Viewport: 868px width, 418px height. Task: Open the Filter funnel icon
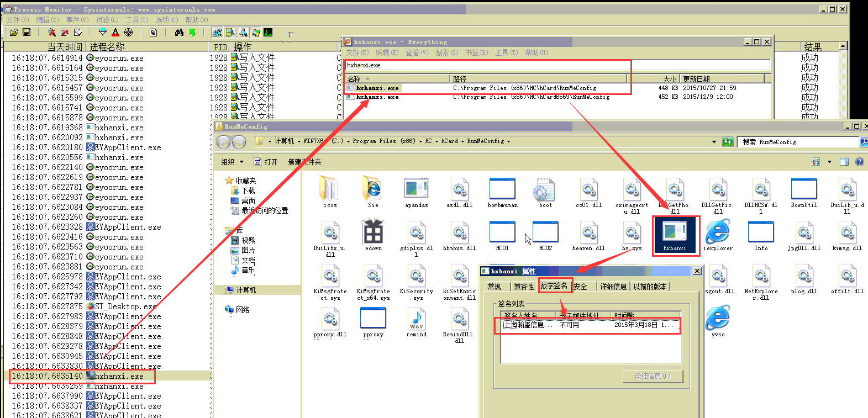tap(103, 33)
